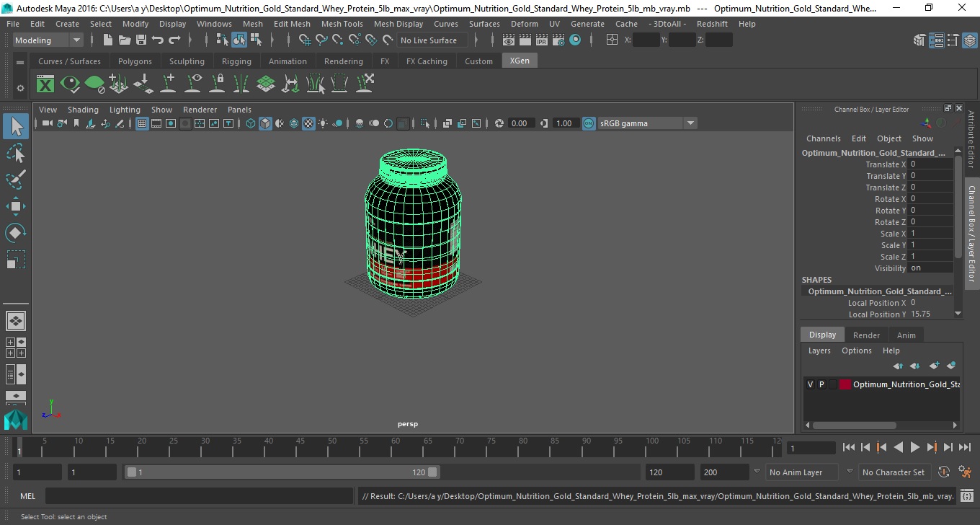Screen dimensions: 980x525
Task: Toggle the sRGB gamma color management button
Action: point(589,123)
